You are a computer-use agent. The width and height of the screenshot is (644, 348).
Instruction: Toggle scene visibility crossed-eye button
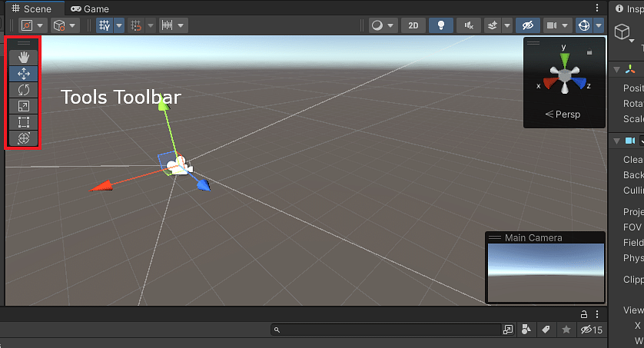(x=527, y=25)
